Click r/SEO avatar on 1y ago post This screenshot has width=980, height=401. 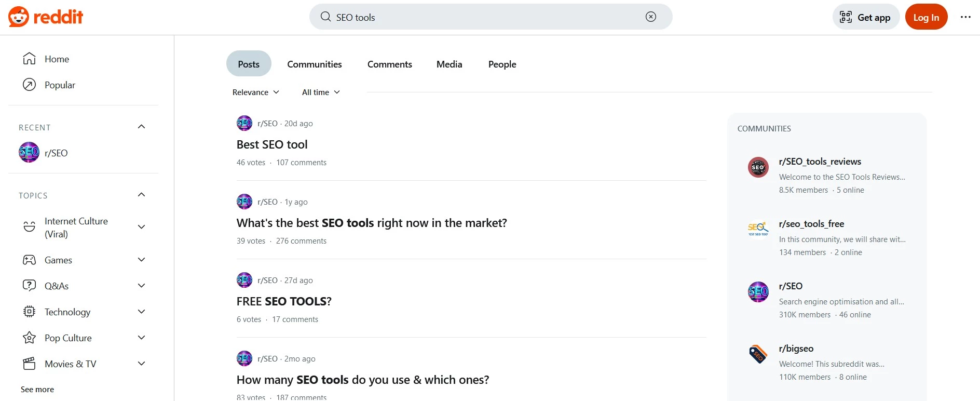pyautogui.click(x=244, y=202)
